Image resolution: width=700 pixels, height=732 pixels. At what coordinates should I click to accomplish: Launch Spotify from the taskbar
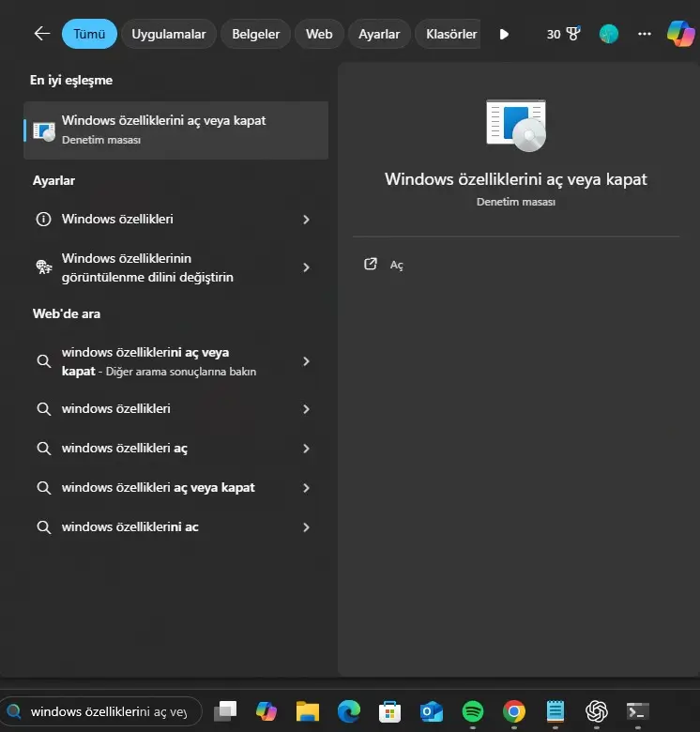[x=473, y=711]
